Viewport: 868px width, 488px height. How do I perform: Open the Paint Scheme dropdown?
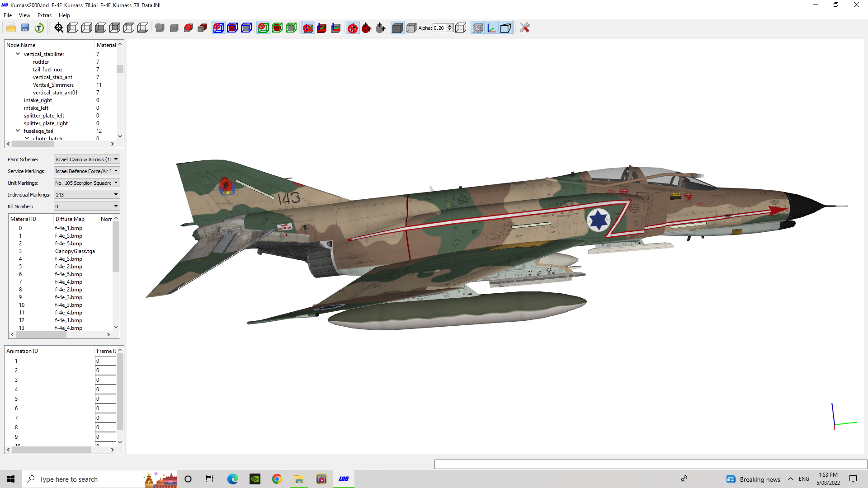pyautogui.click(x=87, y=160)
